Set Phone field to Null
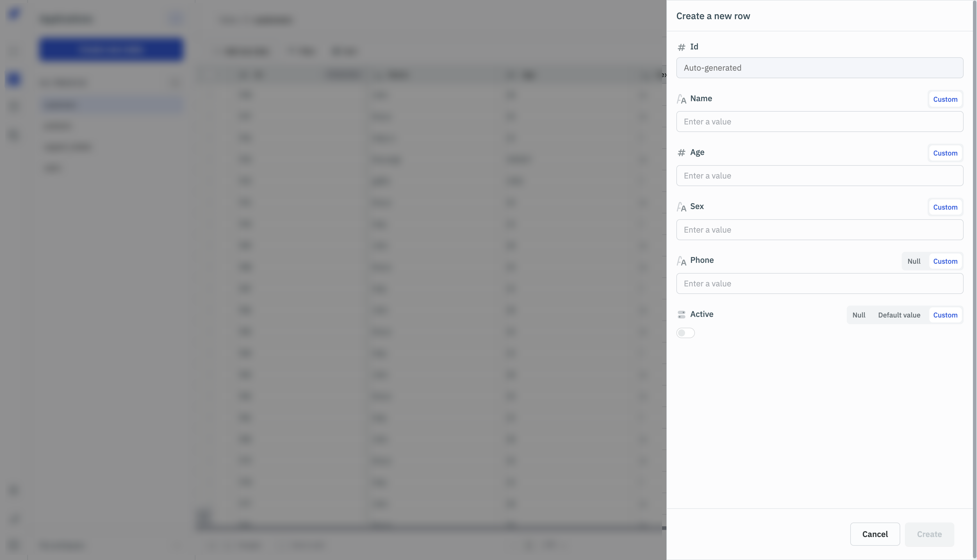Viewport: 977px width, 560px height. click(x=914, y=261)
